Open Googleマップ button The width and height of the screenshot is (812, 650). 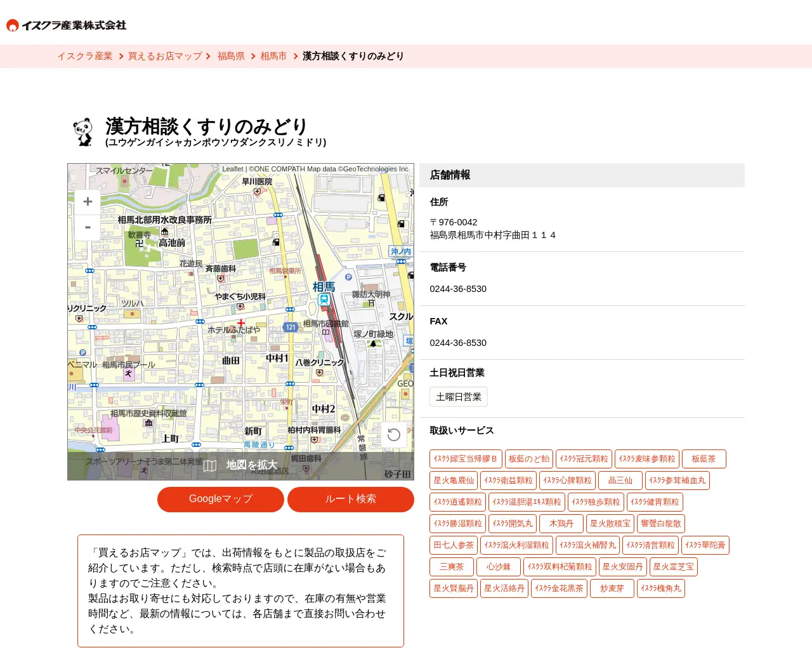[x=221, y=500]
